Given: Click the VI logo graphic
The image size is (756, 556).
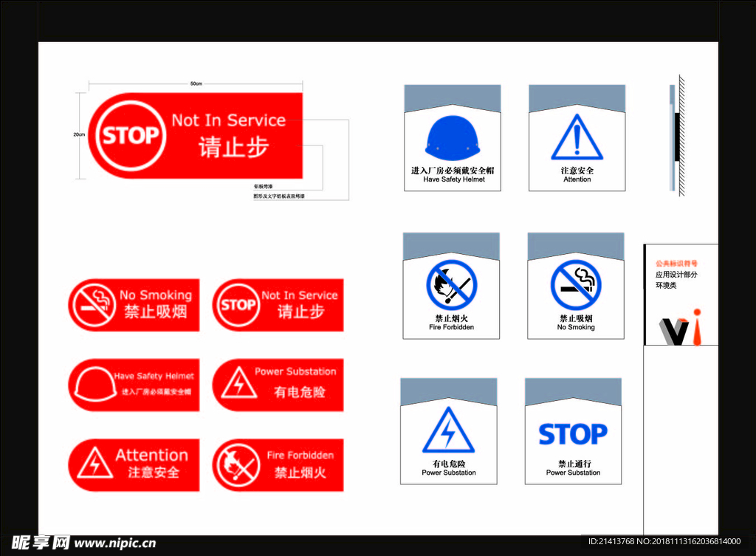Looking at the screenshot, I should pyautogui.click(x=678, y=329).
